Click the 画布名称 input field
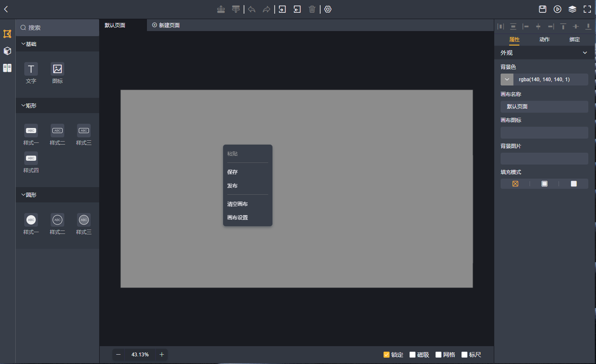 point(544,107)
